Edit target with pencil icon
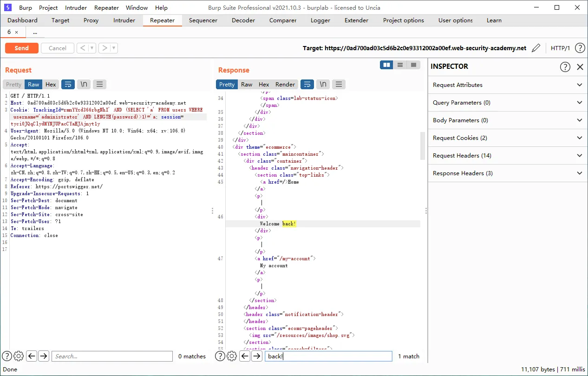The height and width of the screenshot is (376, 588). 536,48
